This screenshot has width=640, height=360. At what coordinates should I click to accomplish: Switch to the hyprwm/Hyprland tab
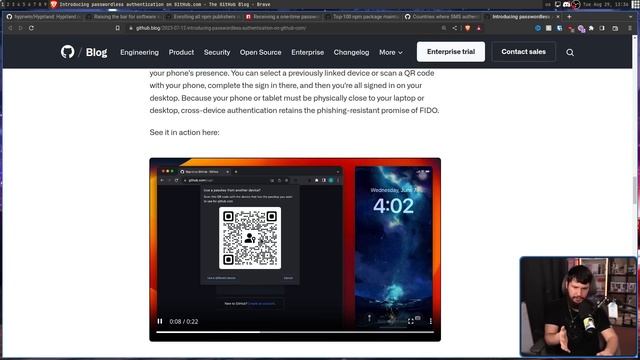(43, 17)
